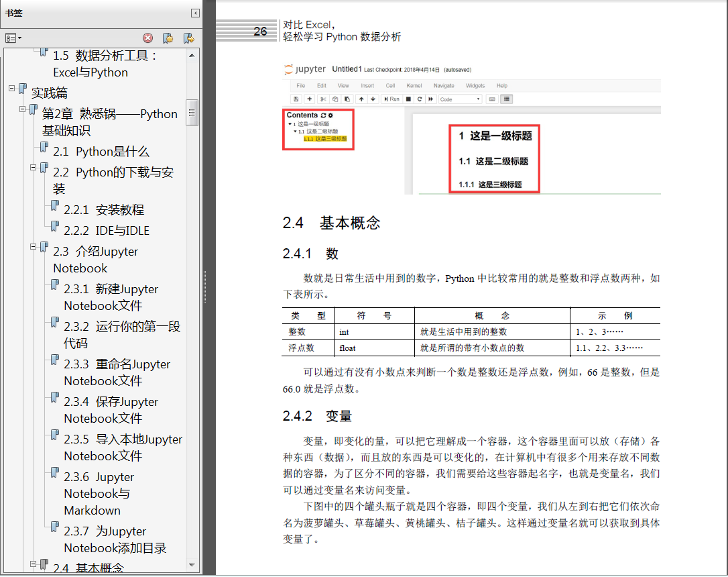Click the bookmark icon beside 2.2 Python的下载与安装
The width and height of the screenshot is (728, 577).
(x=44, y=168)
